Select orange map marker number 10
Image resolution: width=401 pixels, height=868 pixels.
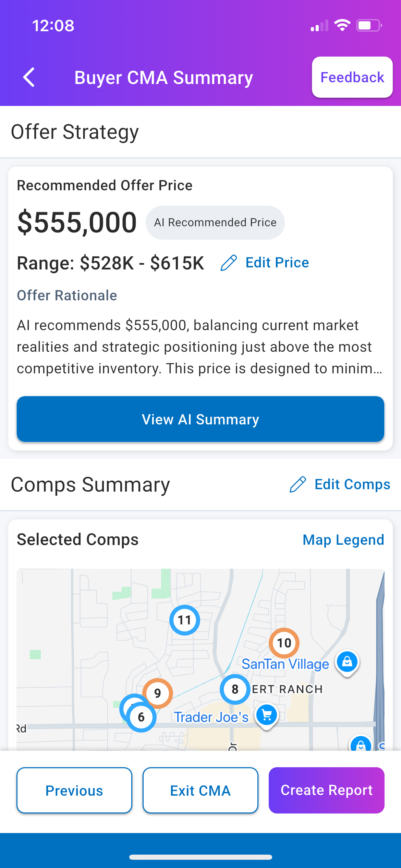(x=284, y=643)
